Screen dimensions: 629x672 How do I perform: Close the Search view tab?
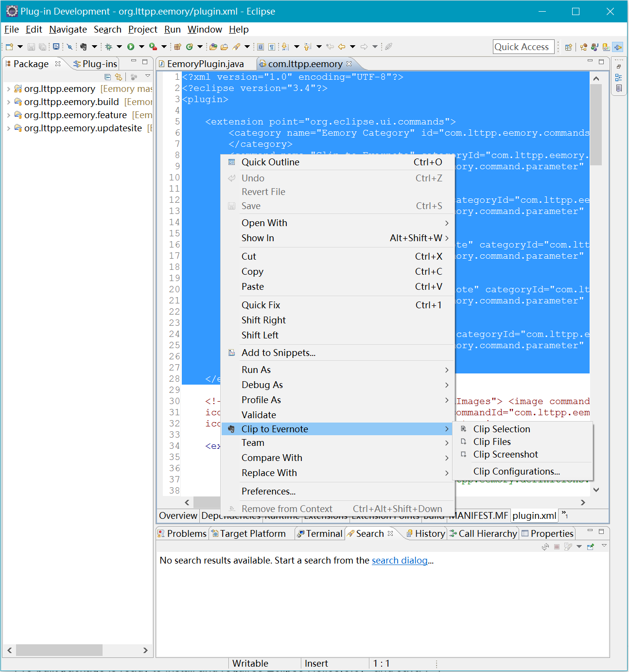click(x=390, y=533)
